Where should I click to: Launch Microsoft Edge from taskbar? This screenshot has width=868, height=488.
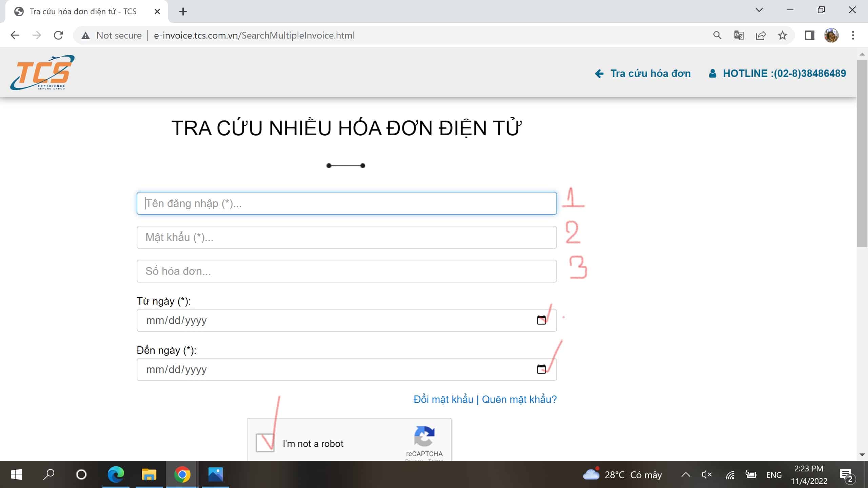pyautogui.click(x=116, y=474)
